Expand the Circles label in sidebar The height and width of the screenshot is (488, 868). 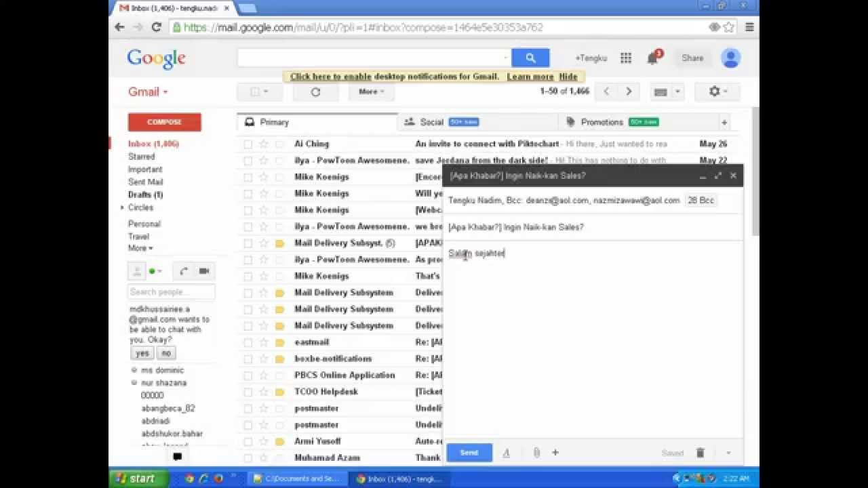coord(123,207)
